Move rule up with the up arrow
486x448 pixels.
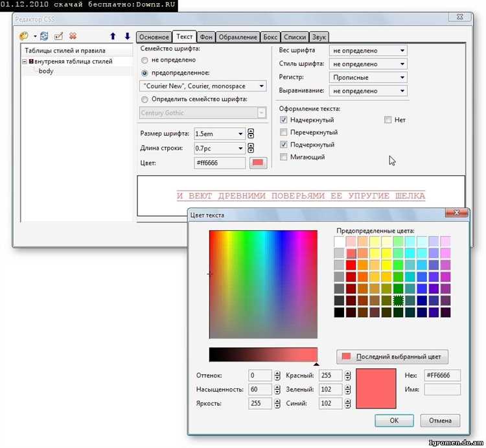tap(113, 36)
